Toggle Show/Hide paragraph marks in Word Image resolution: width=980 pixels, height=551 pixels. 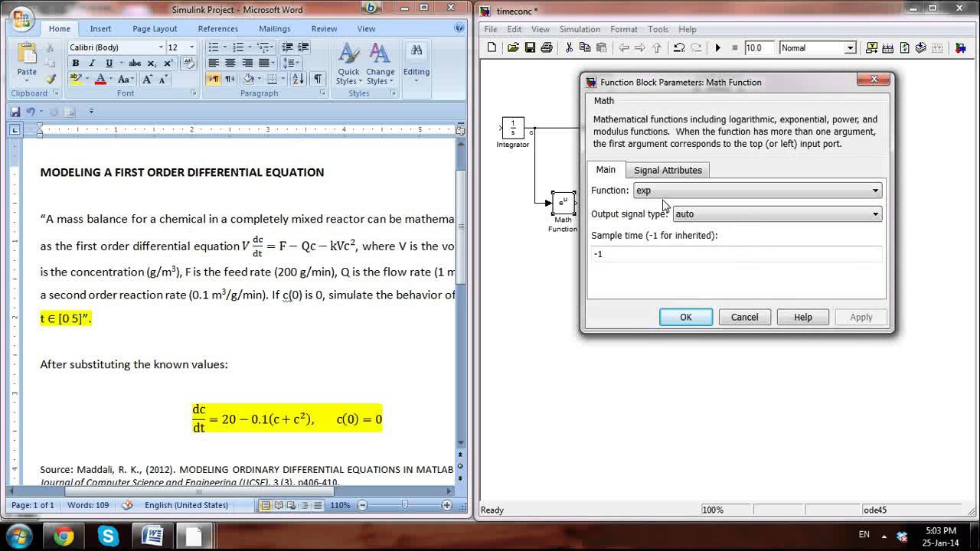[x=318, y=80]
